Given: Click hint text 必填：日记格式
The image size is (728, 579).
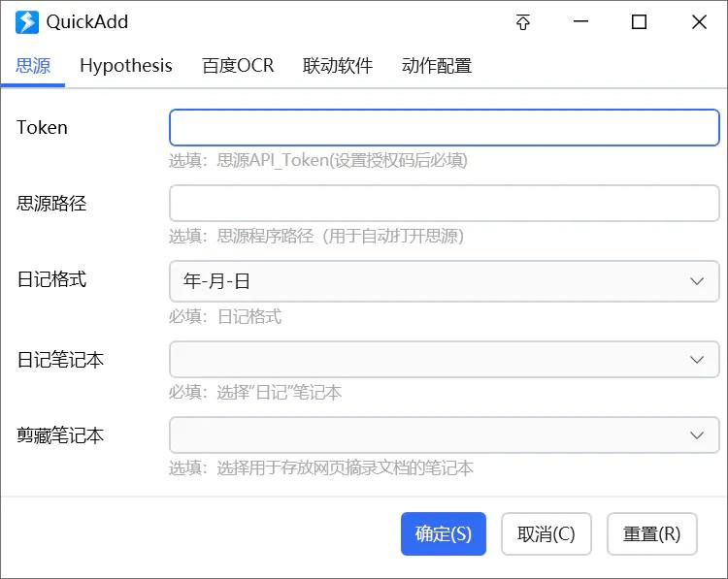Looking at the screenshot, I should click(x=225, y=317).
